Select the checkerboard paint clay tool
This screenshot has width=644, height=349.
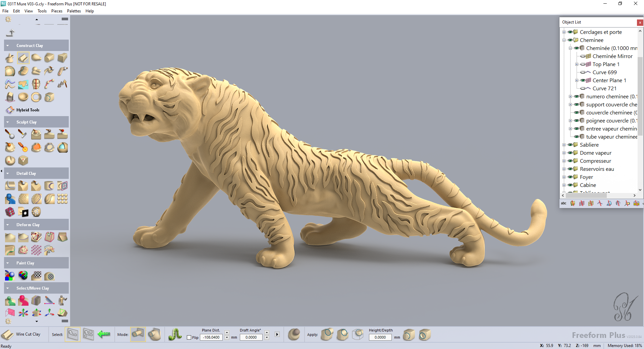click(x=36, y=276)
